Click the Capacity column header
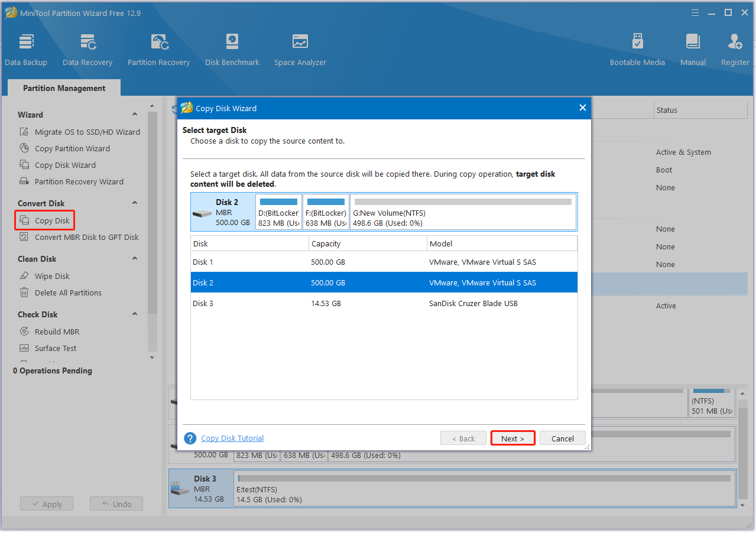This screenshot has width=756, height=533. 368,243
